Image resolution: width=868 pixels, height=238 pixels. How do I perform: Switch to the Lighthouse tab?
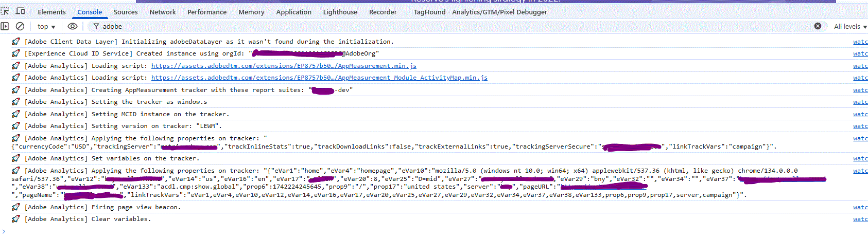point(340,12)
